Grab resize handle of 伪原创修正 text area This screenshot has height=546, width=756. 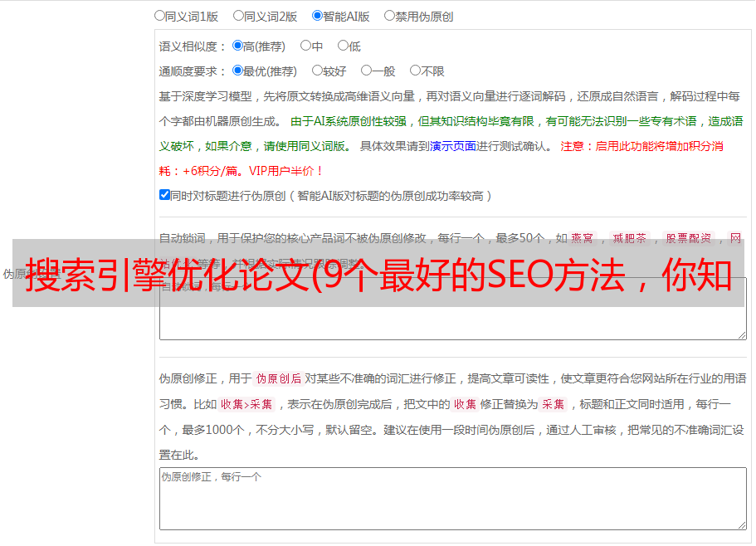click(x=742, y=525)
